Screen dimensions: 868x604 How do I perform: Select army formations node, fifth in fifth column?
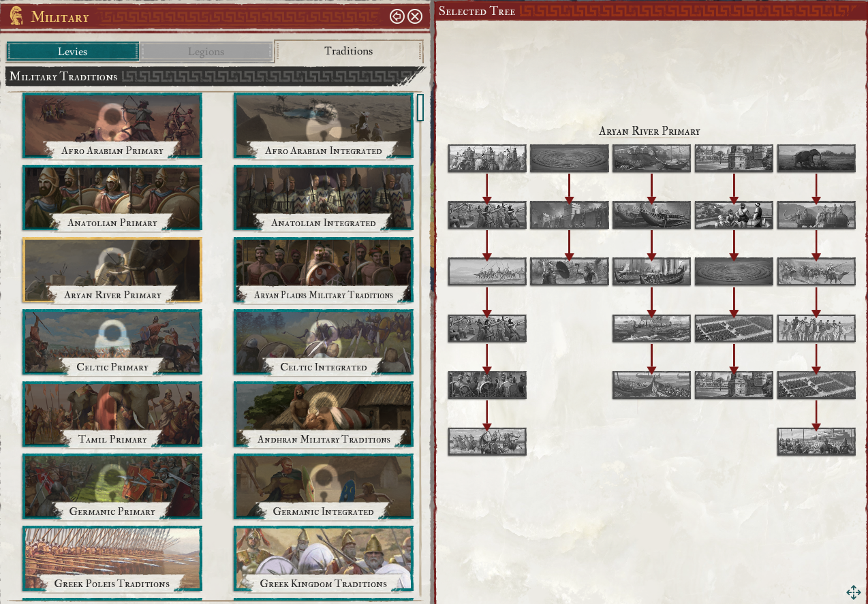point(816,385)
